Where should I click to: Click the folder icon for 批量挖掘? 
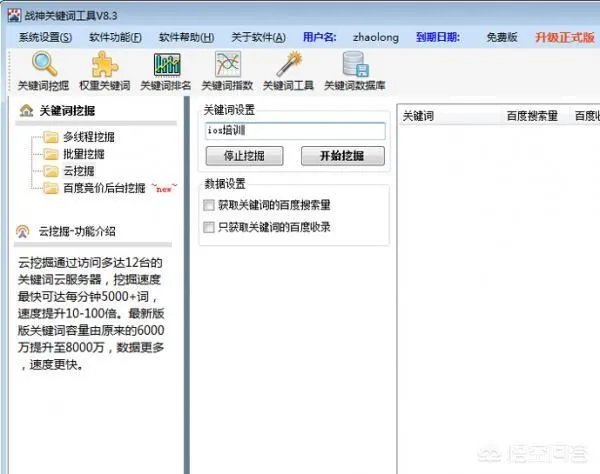coord(51,154)
